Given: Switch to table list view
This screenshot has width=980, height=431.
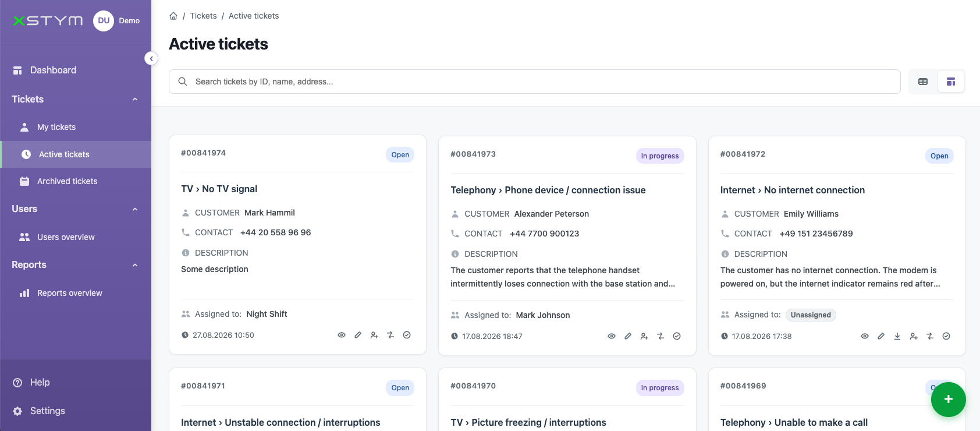Looking at the screenshot, I should [x=923, y=82].
